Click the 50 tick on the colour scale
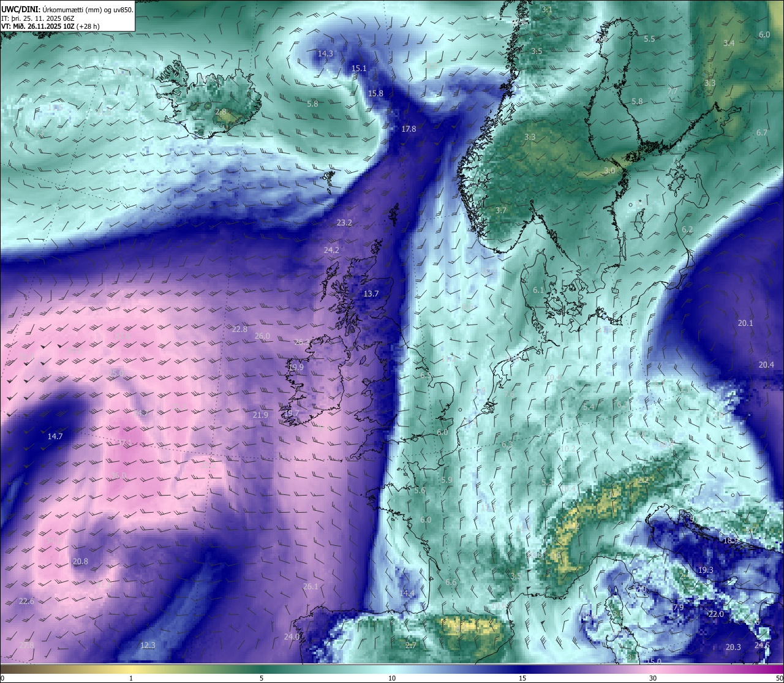The width and height of the screenshot is (784, 683). pyautogui.click(x=779, y=678)
